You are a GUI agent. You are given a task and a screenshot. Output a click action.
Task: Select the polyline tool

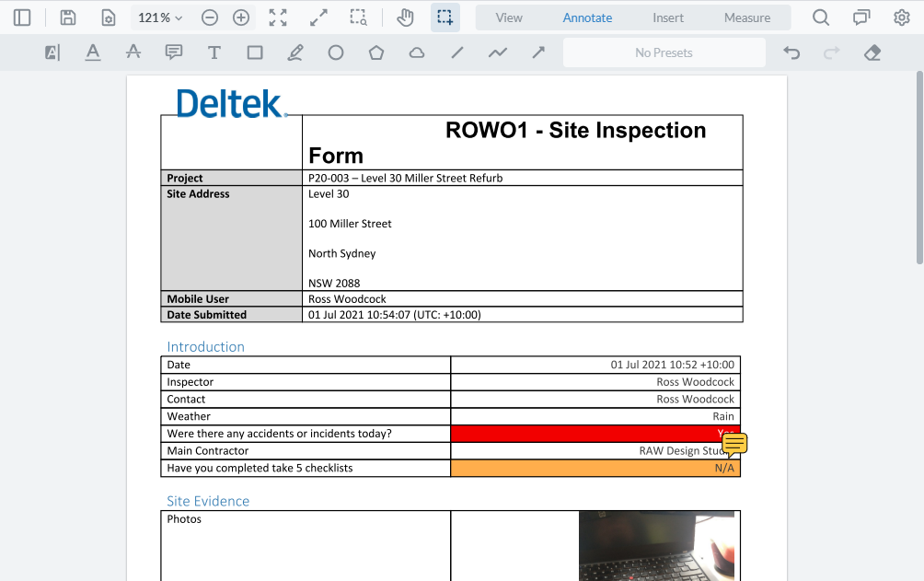(497, 53)
